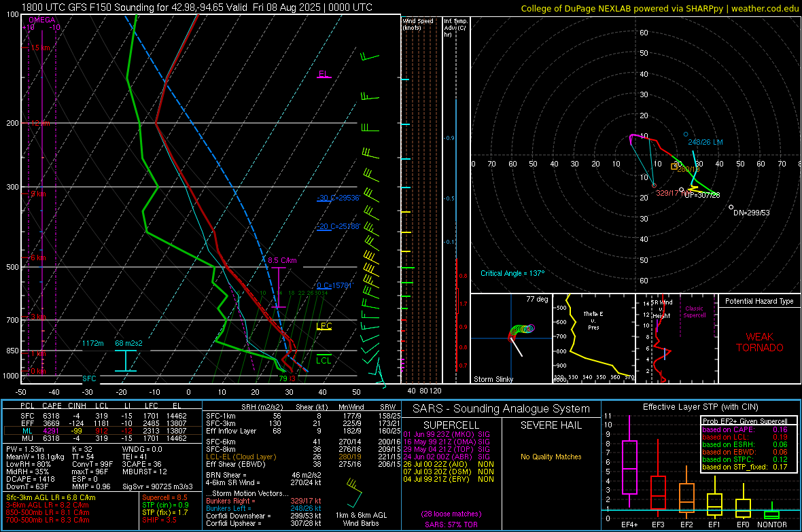
Task: Click the 8.5 C/km lapse rate bracket label
Action: pyautogui.click(x=282, y=260)
